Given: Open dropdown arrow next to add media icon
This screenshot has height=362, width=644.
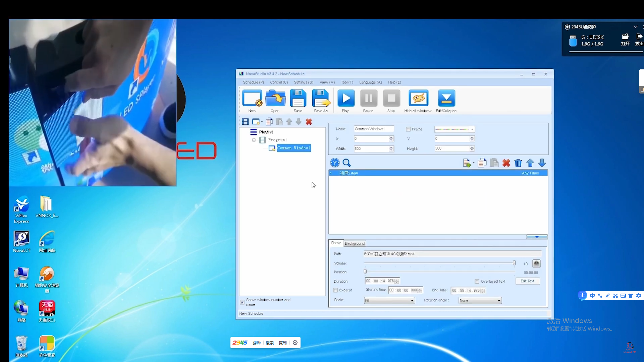Looking at the screenshot, I should click(473, 163).
